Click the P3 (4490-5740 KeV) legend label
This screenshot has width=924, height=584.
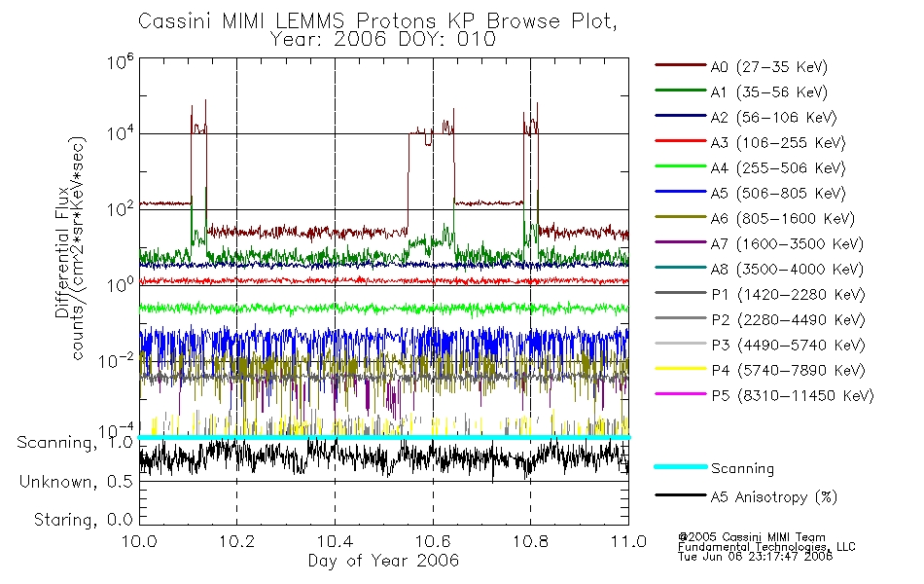point(788,346)
